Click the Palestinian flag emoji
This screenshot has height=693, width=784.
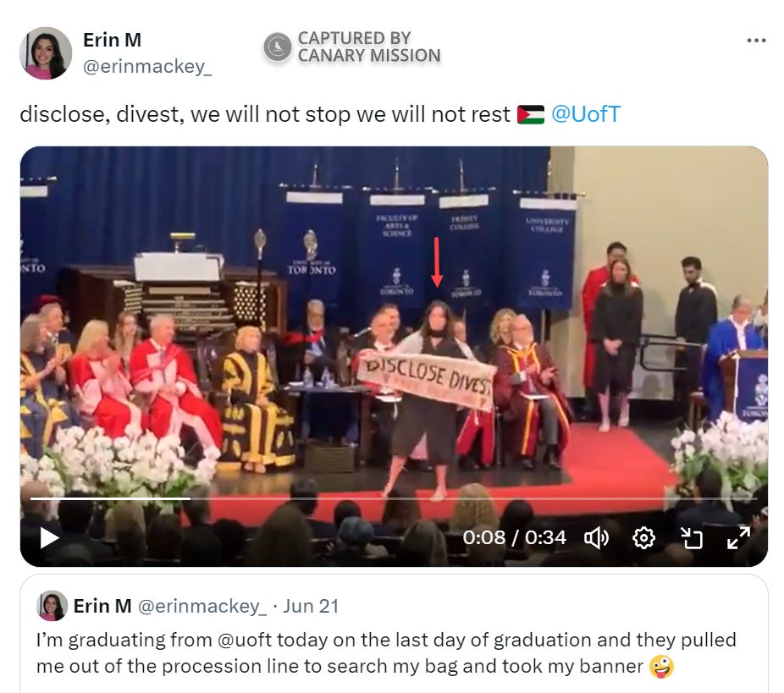[531, 115]
